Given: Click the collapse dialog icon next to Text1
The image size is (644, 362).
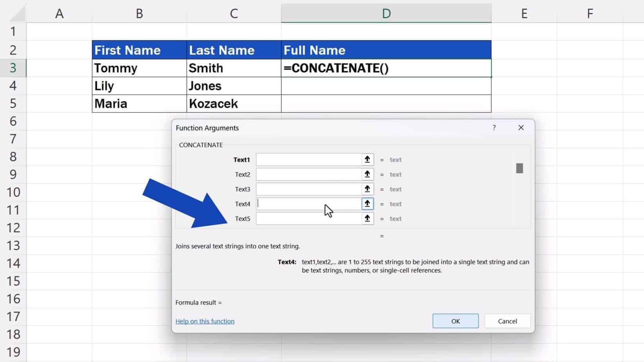Looking at the screenshot, I should (x=367, y=159).
